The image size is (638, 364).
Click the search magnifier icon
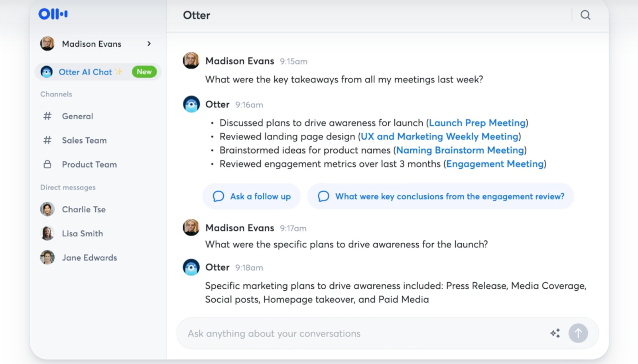[585, 15]
